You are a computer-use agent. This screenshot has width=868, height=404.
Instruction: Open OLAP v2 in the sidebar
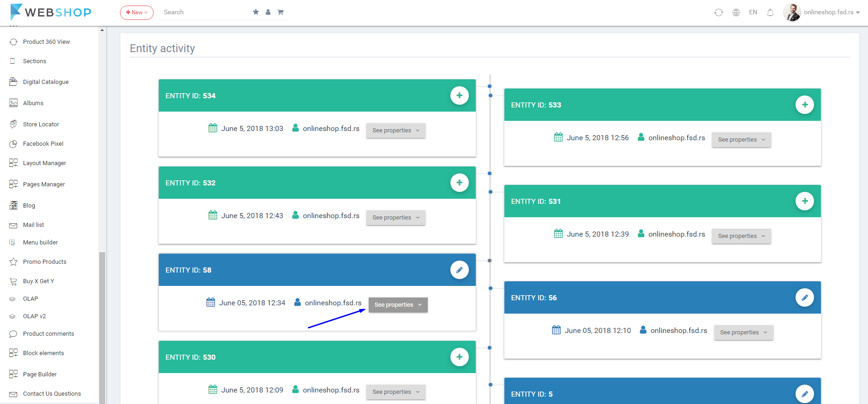tap(35, 316)
